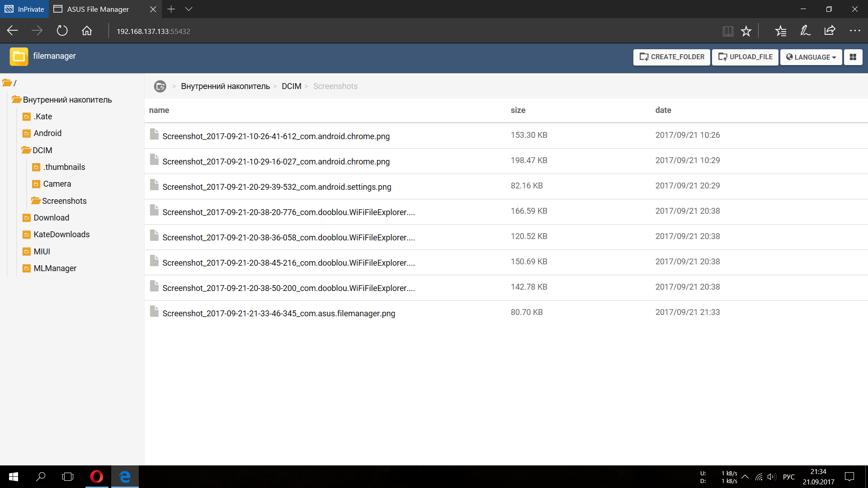Open the tab preview chevron
Image resolution: width=868 pixels, height=488 pixels.
pos(189,9)
